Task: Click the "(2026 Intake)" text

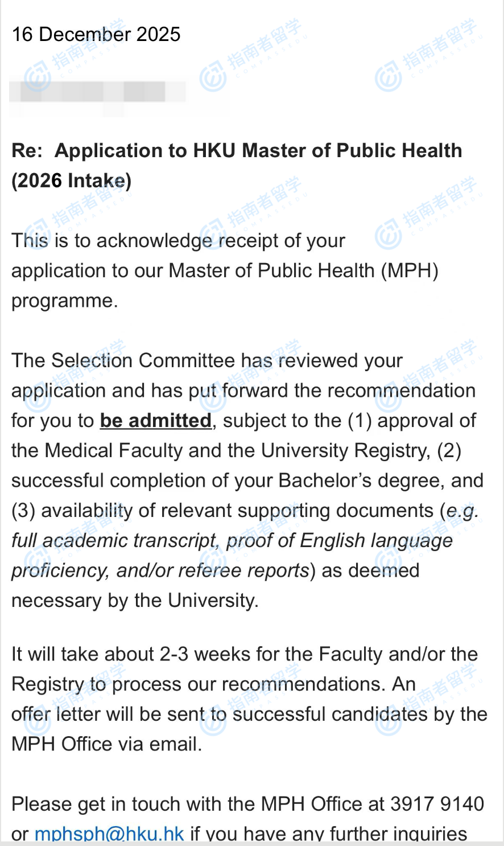Action: (x=72, y=180)
